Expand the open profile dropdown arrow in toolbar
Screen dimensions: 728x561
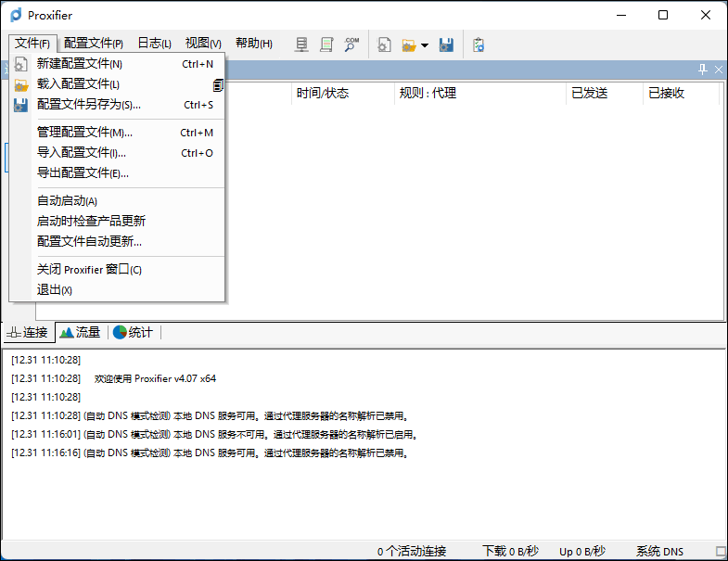pyautogui.click(x=424, y=45)
